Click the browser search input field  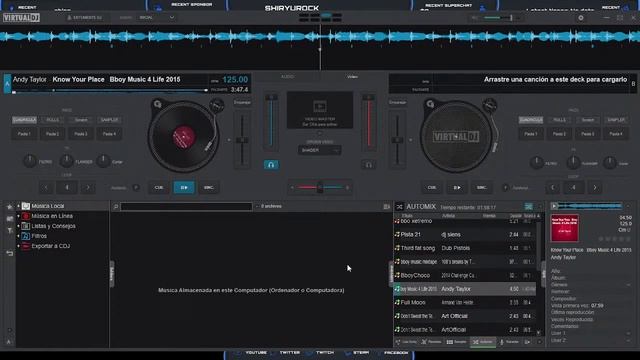186,207
